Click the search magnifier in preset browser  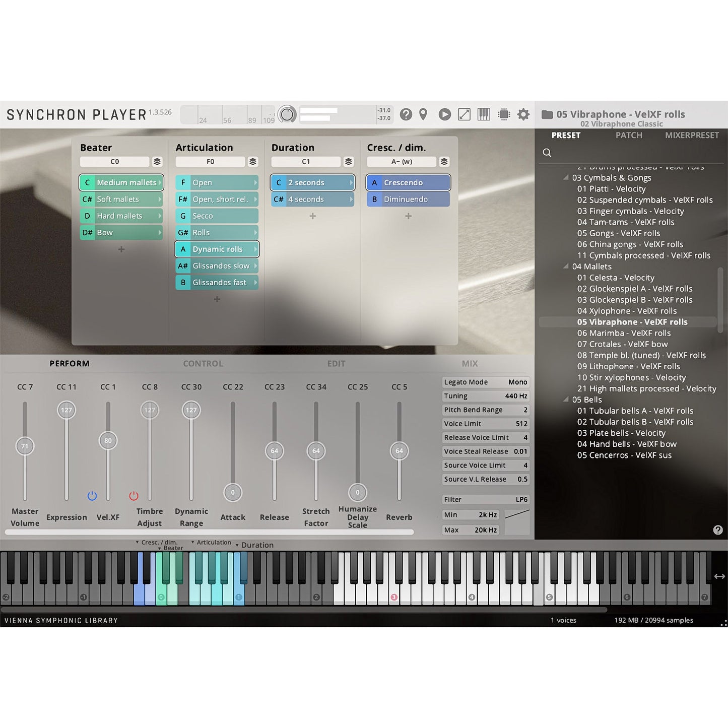(x=547, y=153)
